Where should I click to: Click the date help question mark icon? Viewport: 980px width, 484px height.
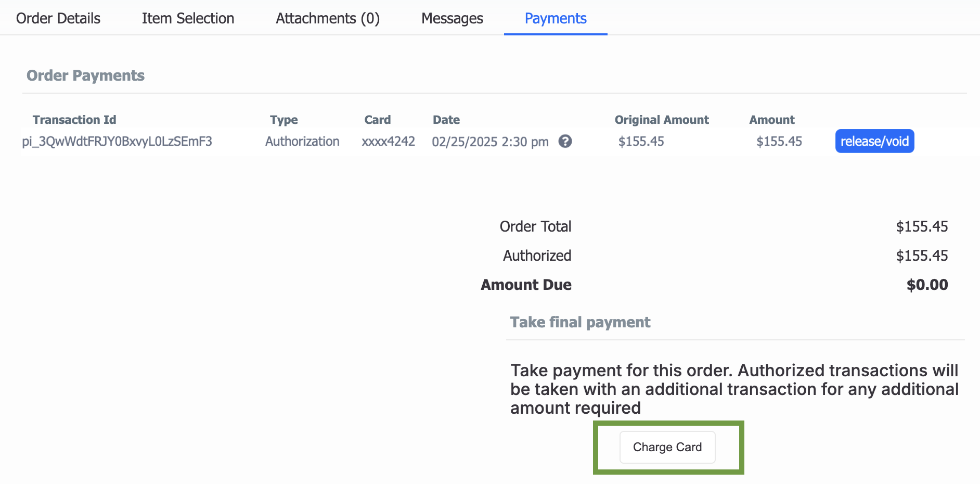click(565, 141)
